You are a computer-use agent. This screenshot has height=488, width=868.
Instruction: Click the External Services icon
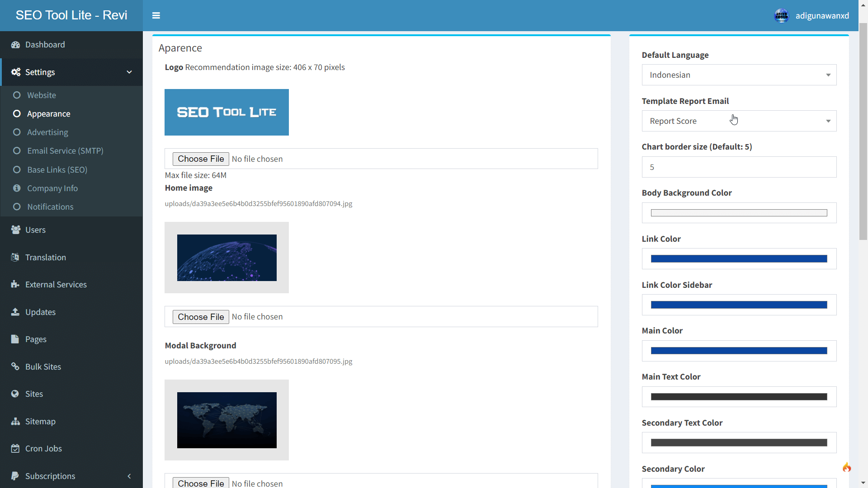point(15,284)
